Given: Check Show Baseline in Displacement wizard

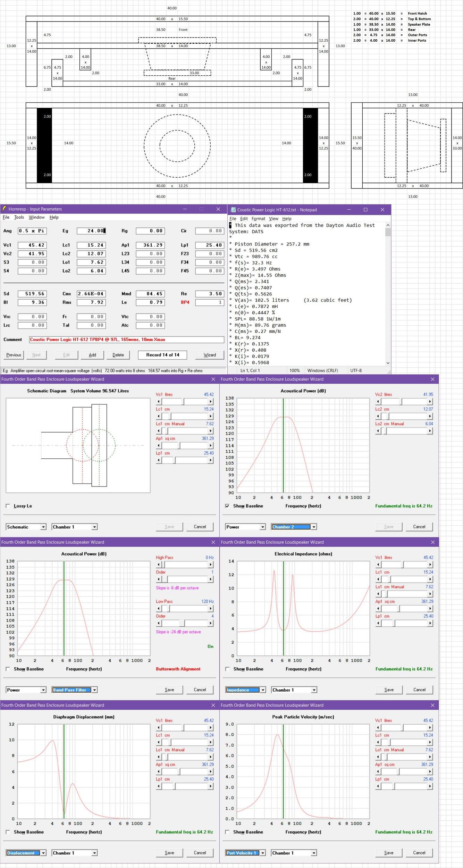Looking at the screenshot, I should [8, 832].
